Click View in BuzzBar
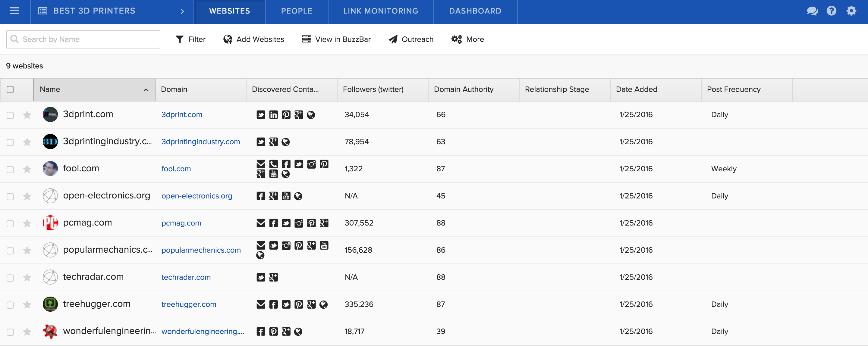This screenshot has width=868, height=346. (x=336, y=39)
